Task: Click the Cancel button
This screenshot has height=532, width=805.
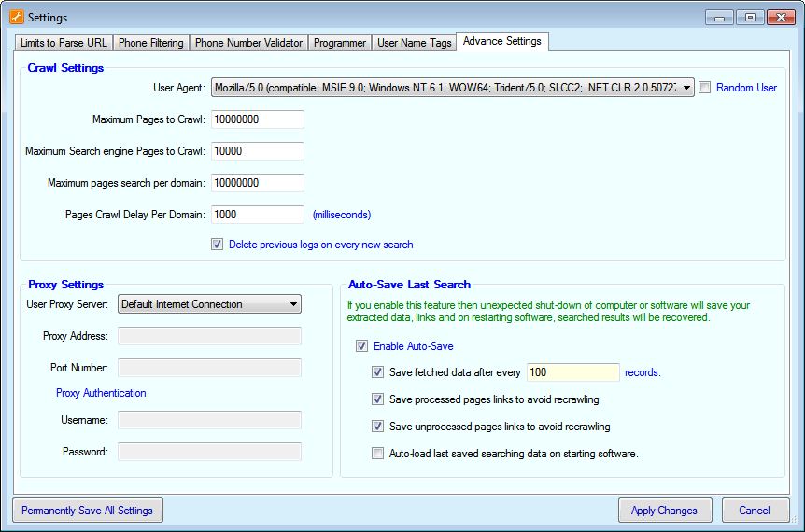Action: pos(755,511)
